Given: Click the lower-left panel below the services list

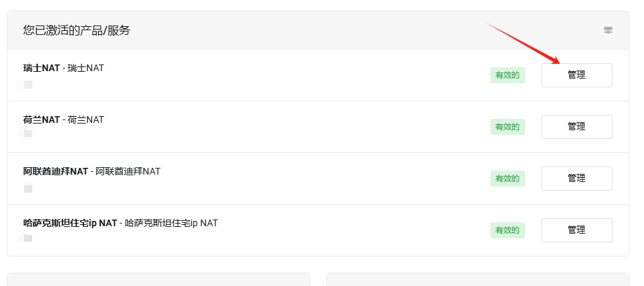Looking at the screenshot, I should 158,279.
